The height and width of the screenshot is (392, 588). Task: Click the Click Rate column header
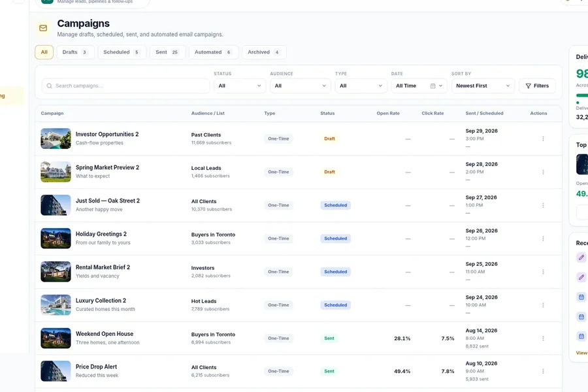433,113
